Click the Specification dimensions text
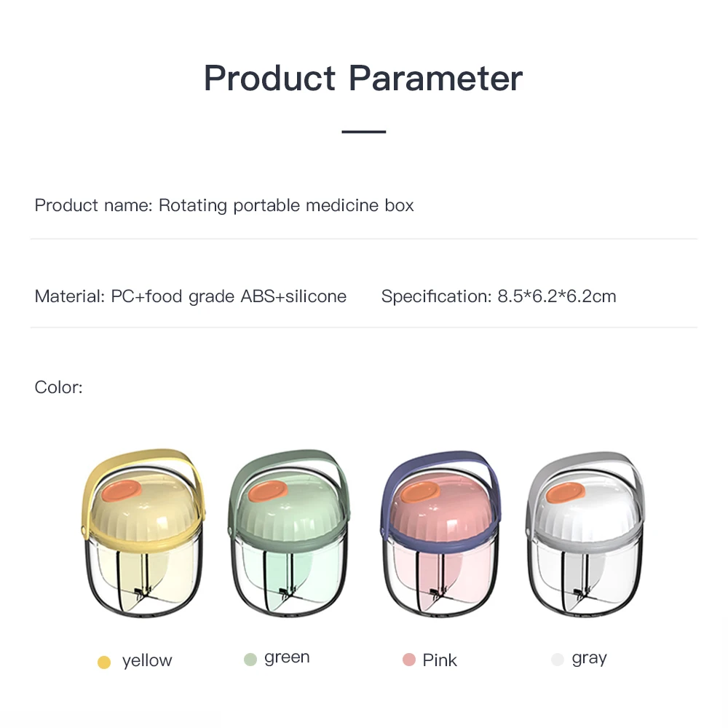Viewport: 728px width, 728px height. click(x=499, y=296)
